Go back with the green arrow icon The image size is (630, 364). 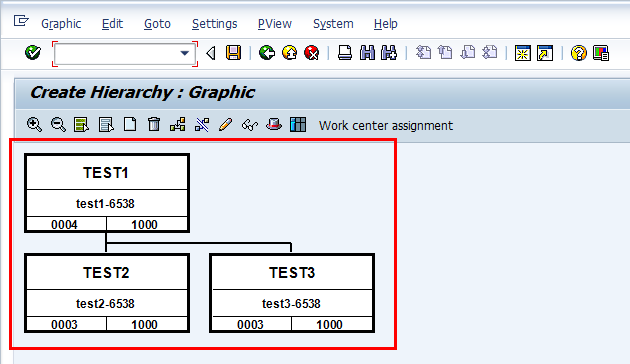[267, 53]
